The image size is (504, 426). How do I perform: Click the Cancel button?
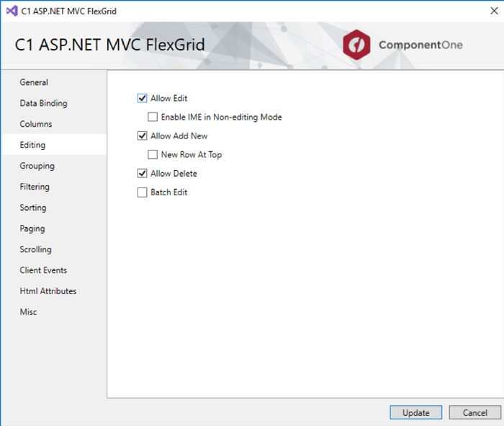[474, 412]
